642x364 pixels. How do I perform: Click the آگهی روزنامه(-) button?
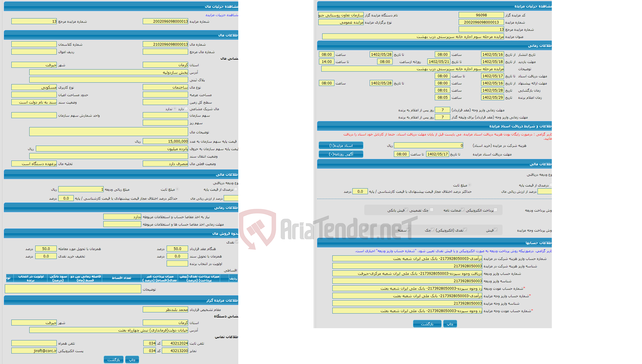(x=336, y=154)
